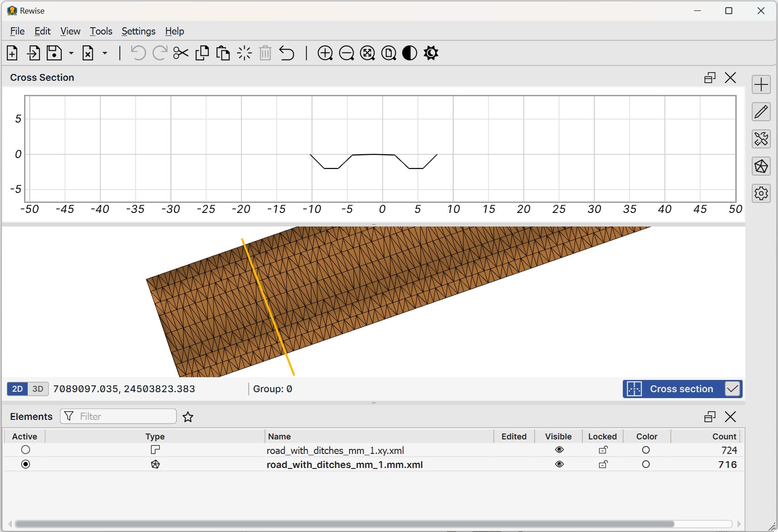Image resolution: width=778 pixels, height=532 pixels.
Task: Toggle lock for road_with_ditches_mm_1.xy.xml
Action: coord(603,450)
